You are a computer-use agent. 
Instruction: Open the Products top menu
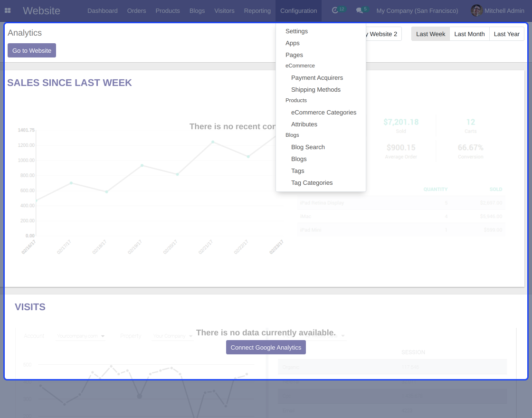click(x=168, y=10)
